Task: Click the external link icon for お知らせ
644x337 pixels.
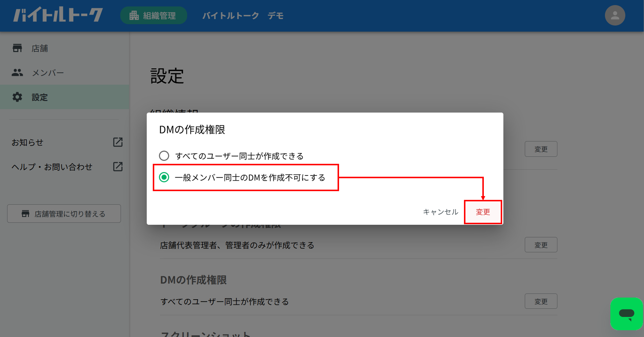Action: coord(118,142)
